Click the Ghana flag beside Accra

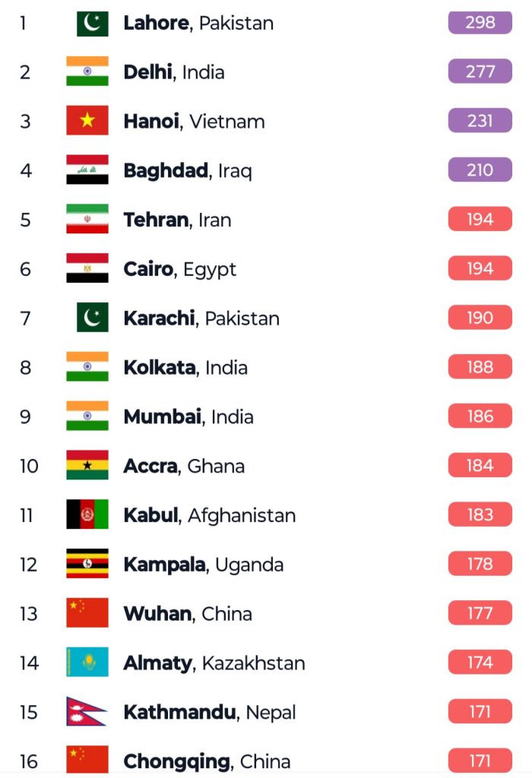point(87,465)
